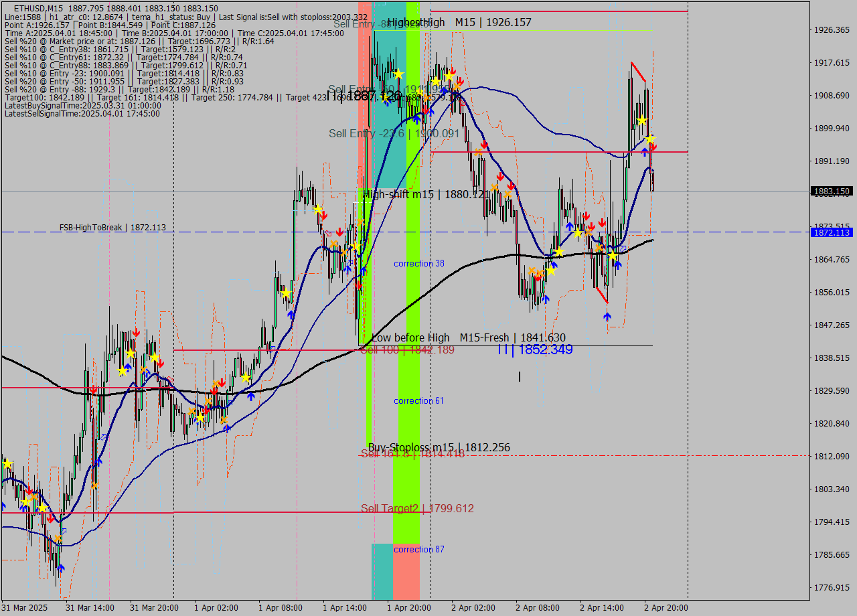Screen dimensions: 857x616
Task: Click the red down arrow above the Sell Entry -23.6 label
Action: 426,109
